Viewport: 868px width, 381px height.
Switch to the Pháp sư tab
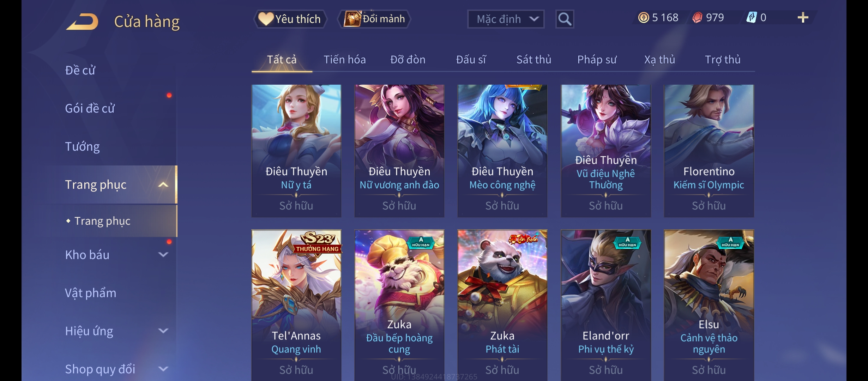(597, 60)
